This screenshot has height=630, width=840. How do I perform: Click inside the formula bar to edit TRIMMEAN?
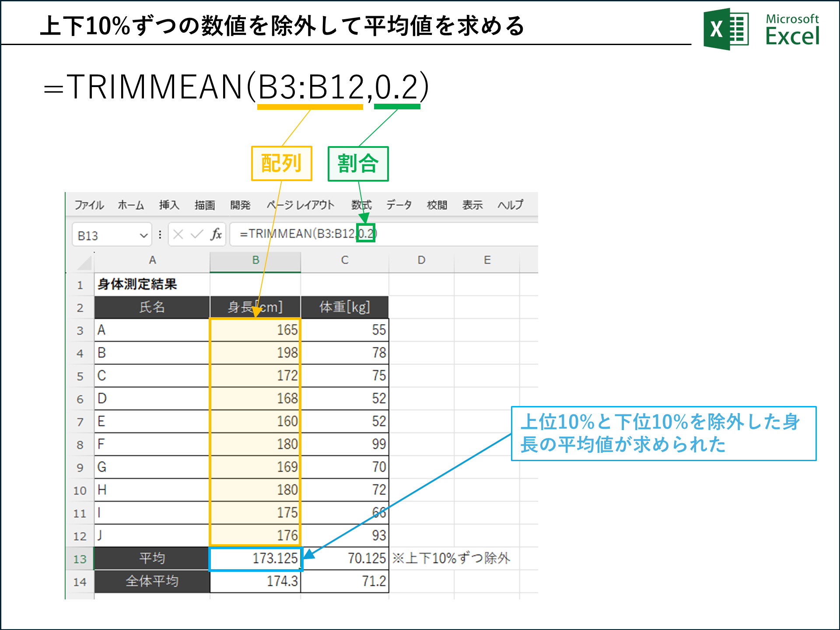(x=306, y=234)
